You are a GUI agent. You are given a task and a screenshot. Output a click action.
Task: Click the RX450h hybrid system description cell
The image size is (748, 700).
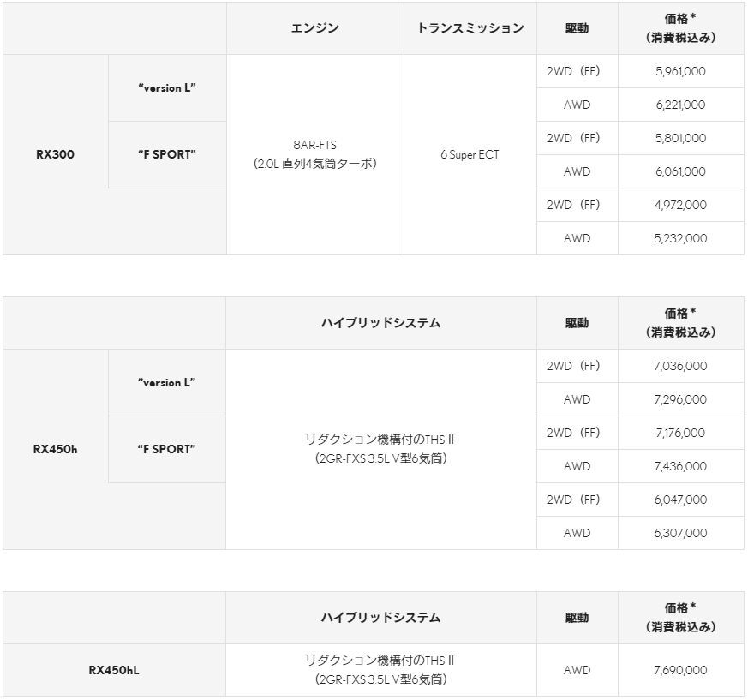coord(380,449)
